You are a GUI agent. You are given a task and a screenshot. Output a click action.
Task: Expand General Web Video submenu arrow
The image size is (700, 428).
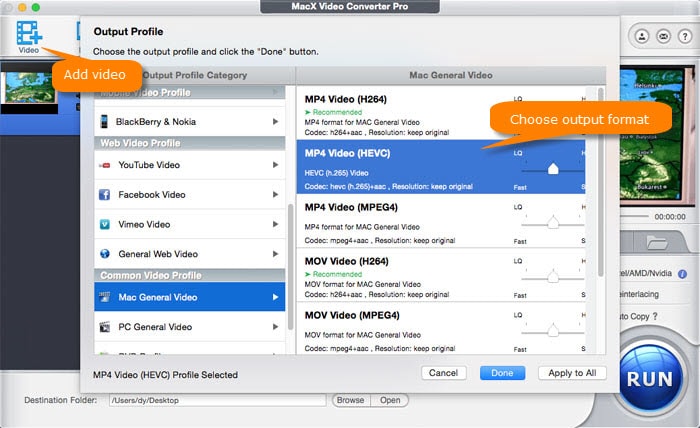[275, 253]
